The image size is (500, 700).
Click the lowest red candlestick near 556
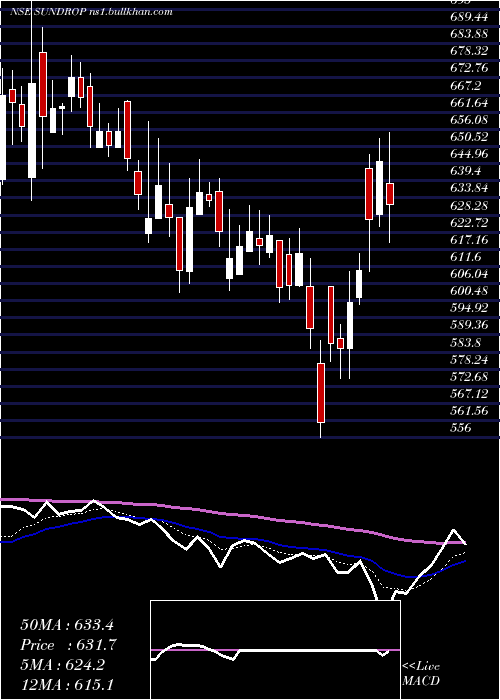(321, 392)
